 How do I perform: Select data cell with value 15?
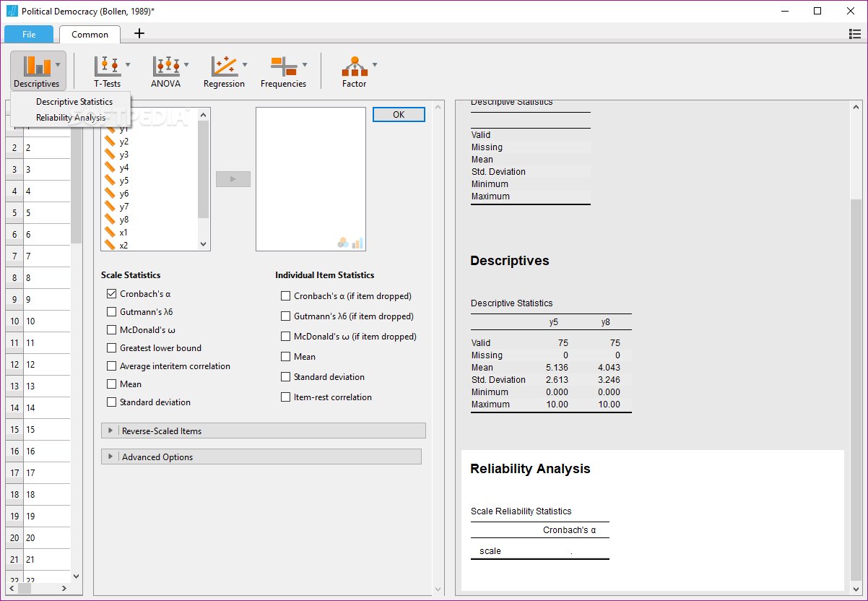(47, 429)
